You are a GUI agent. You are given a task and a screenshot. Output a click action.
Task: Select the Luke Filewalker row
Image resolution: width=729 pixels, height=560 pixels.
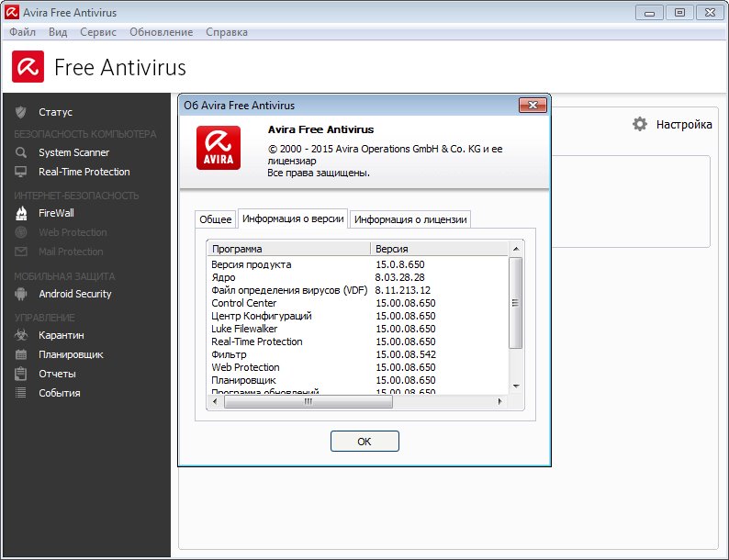pos(357,329)
